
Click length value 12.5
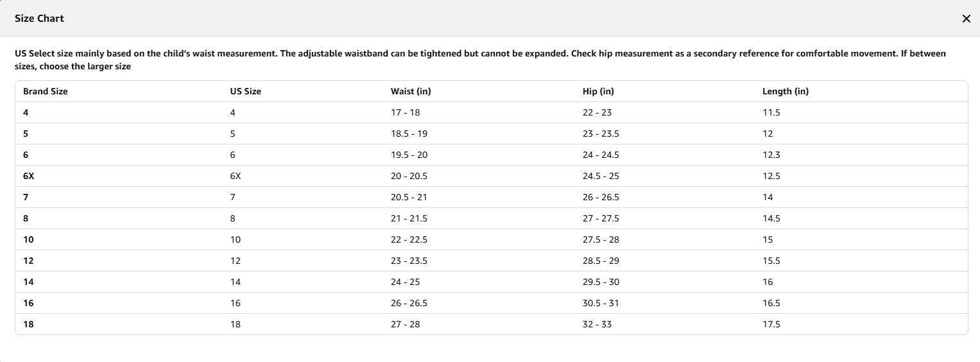coord(771,176)
